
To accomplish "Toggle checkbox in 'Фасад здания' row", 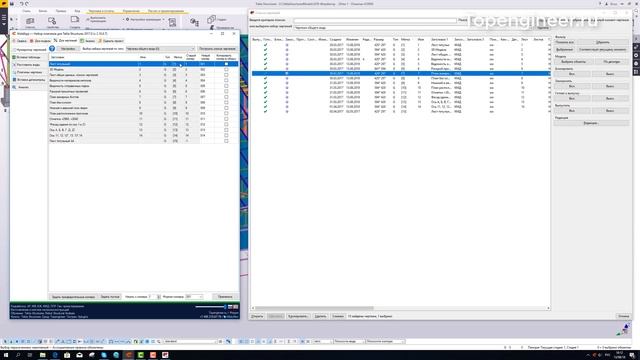I will [226, 124].
